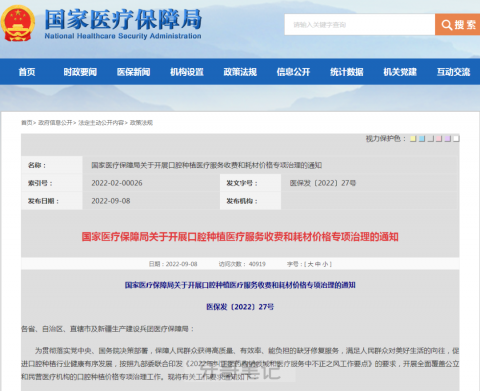Click the 政策法规 breadcrumb link
Image resolution: width=480 pixels, height=391 pixels.
[141, 123]
